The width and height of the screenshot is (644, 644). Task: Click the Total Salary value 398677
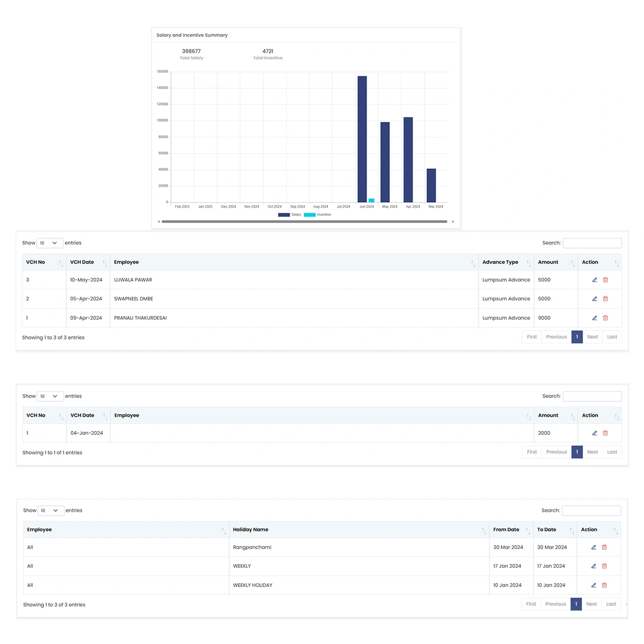pyautogui.click(x=191, y=51)
